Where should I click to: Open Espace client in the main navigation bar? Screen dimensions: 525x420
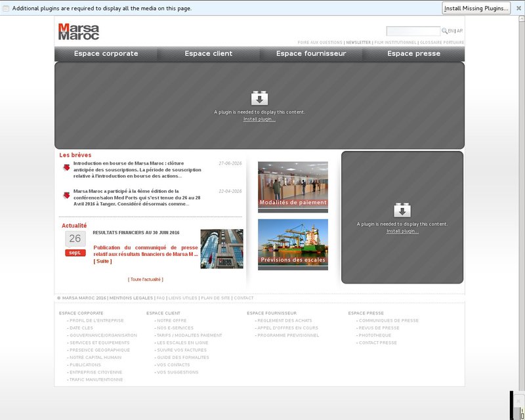pos(209,54)
